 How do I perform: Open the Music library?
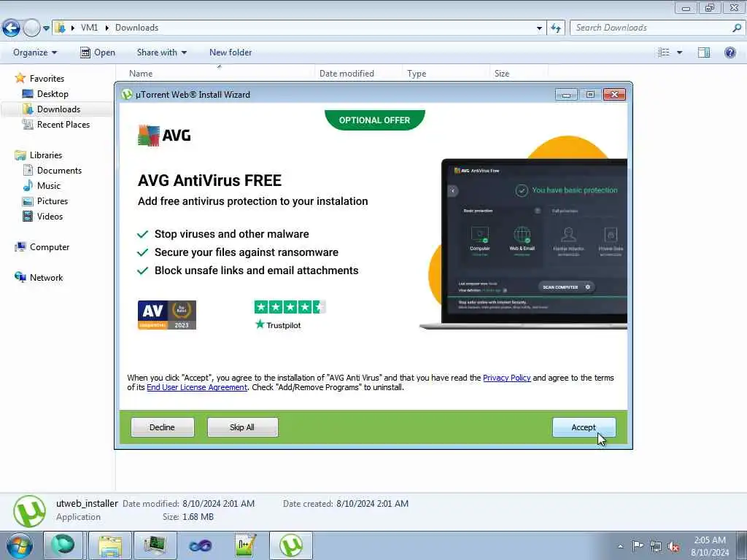coord(42,185)
